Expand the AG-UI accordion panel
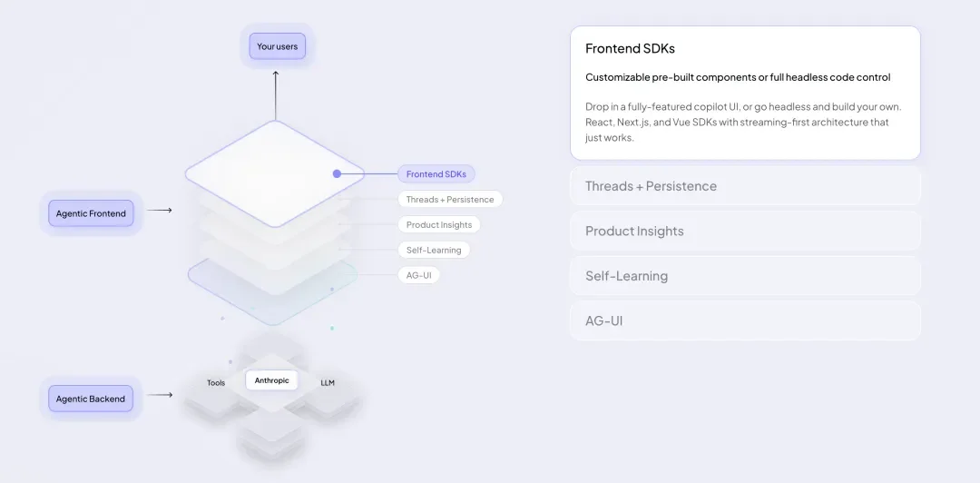 click(x=745, y=321)
